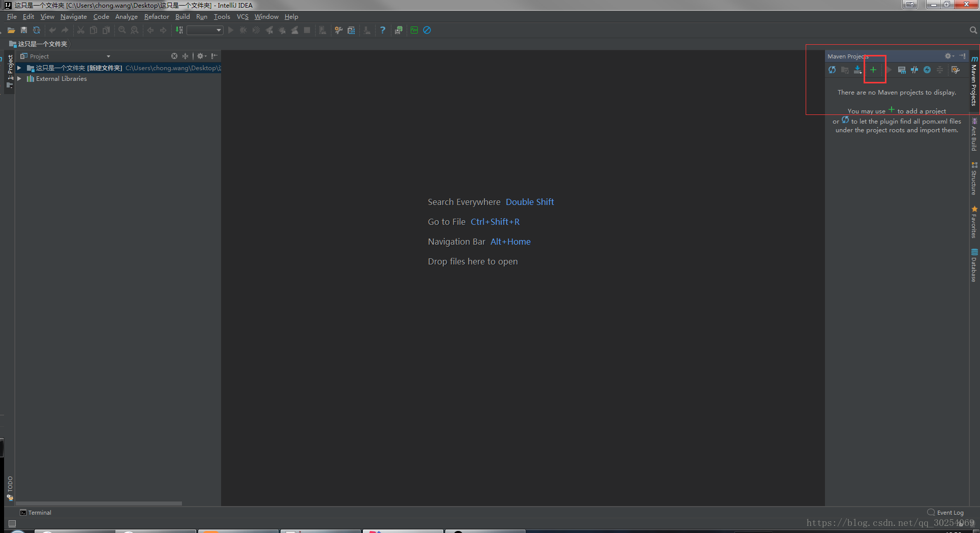The image size is (980, 533).
Task: Click the blue crossed-circle toolbar icon
Action: pos(427,31)
